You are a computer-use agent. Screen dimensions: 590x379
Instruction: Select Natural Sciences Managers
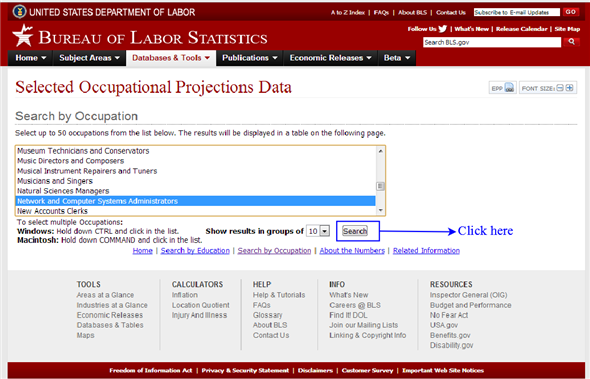pos(195,191)
